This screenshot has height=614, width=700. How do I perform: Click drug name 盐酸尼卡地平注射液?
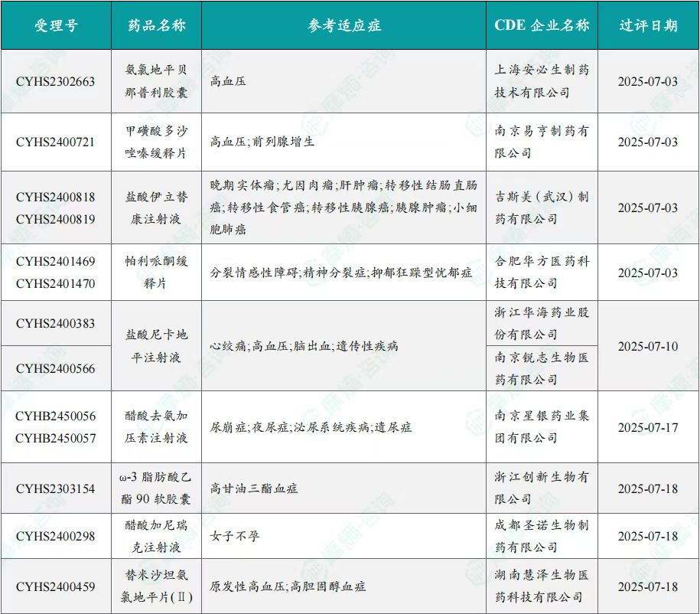point(156,346)
